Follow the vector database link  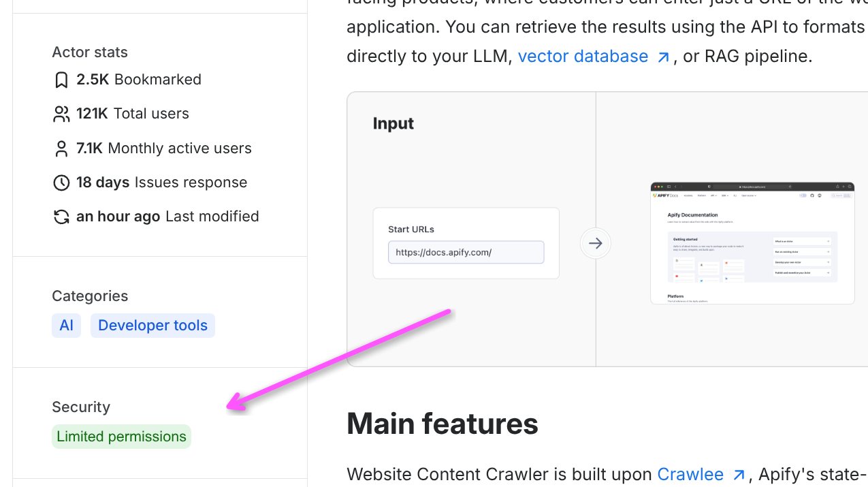click(x=583, y=56)
